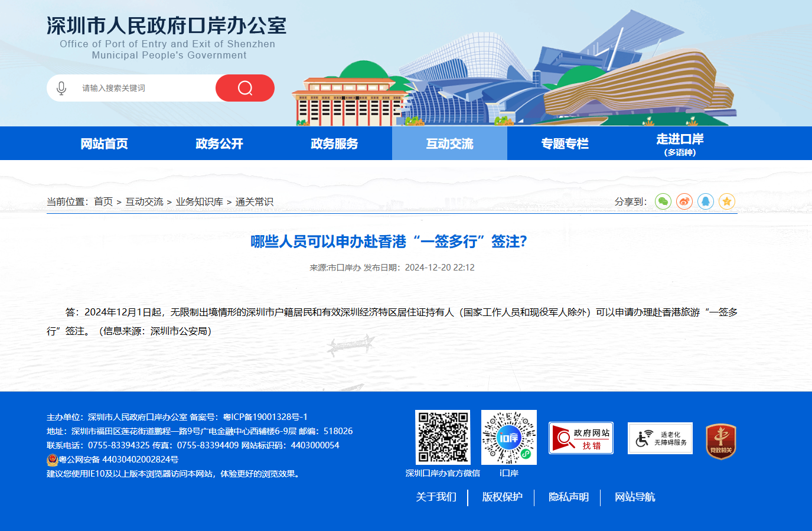Open the 网站首页 navigation tab
This screenshot has width=812, height=531.
coord(104,144)
